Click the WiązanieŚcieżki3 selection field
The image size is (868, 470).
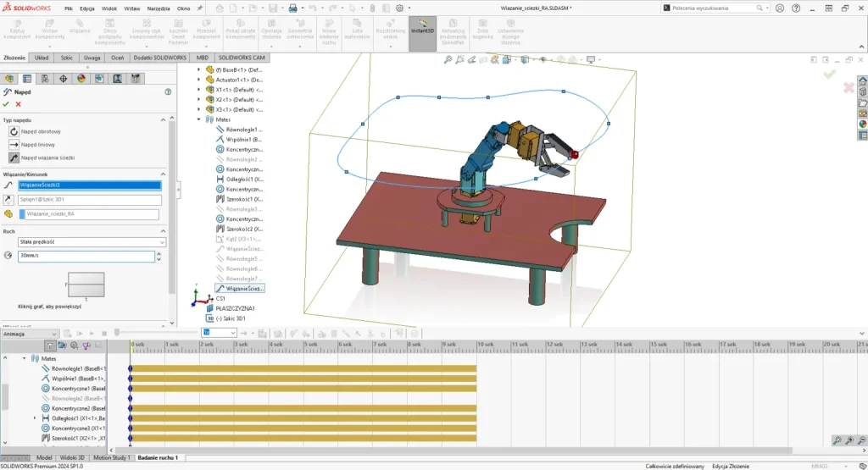[x=90, y=185]
